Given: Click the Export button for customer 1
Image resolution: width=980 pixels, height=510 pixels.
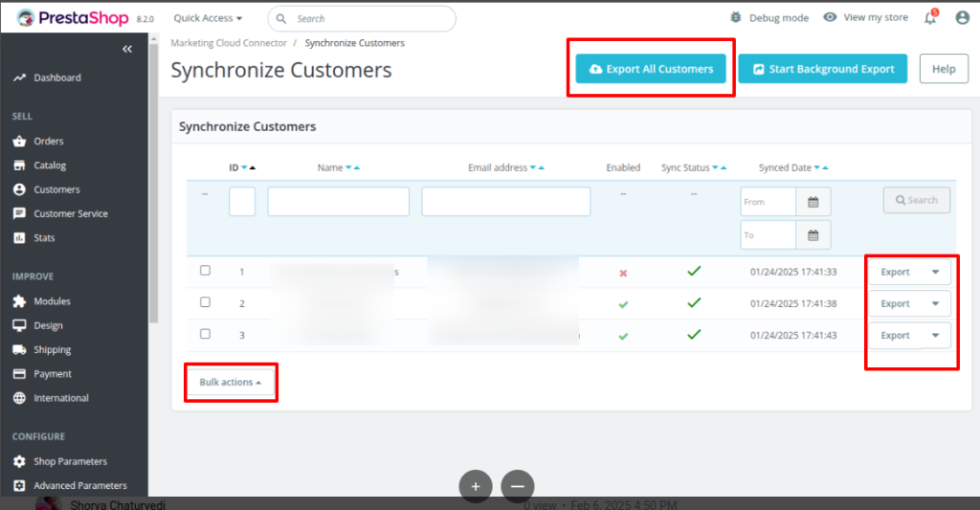Looking at the screenshot, I should tap(895, 272).
